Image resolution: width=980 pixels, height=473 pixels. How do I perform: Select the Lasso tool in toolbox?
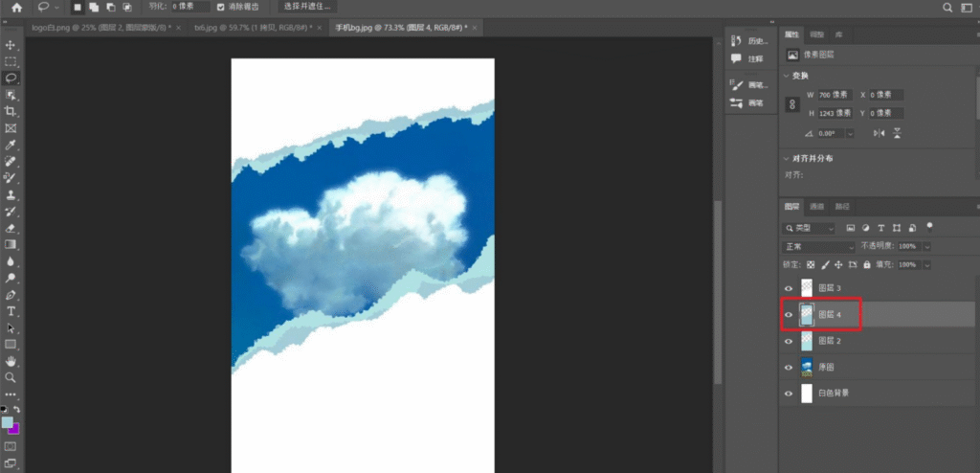tap(11, 79)
